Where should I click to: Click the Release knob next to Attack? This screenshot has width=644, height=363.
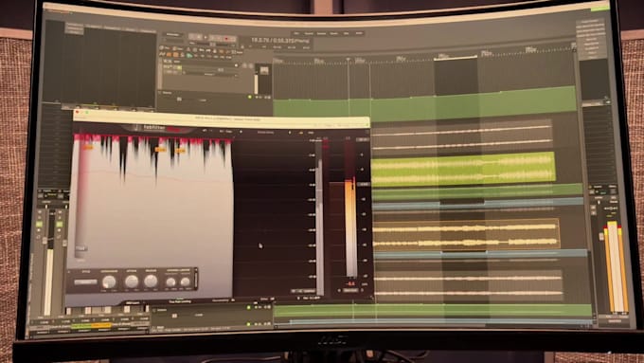coord(151,281)
